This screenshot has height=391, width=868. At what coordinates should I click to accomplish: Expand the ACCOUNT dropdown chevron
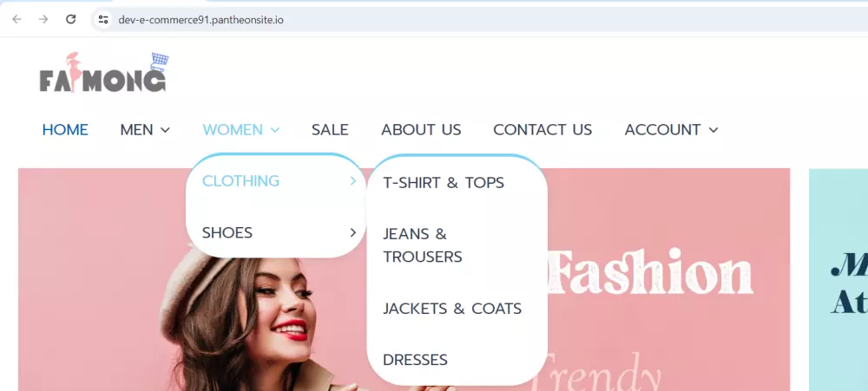713,131
